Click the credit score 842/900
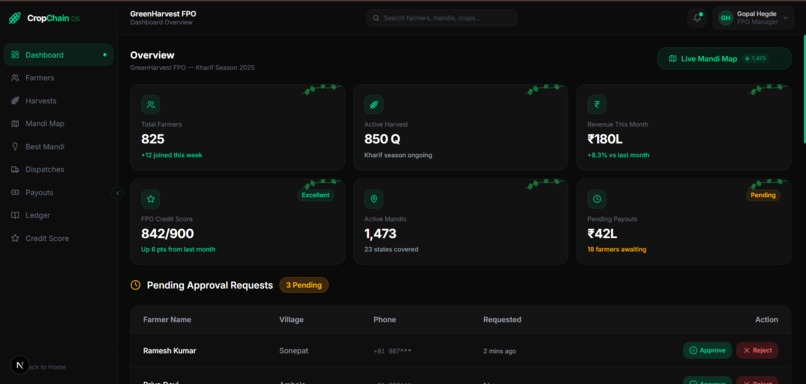Viewport: 806px width, 384px height. 168,234
